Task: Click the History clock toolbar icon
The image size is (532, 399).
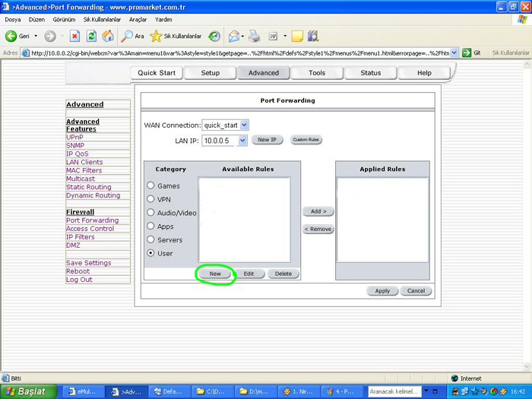Action: [x=214, y=36]
